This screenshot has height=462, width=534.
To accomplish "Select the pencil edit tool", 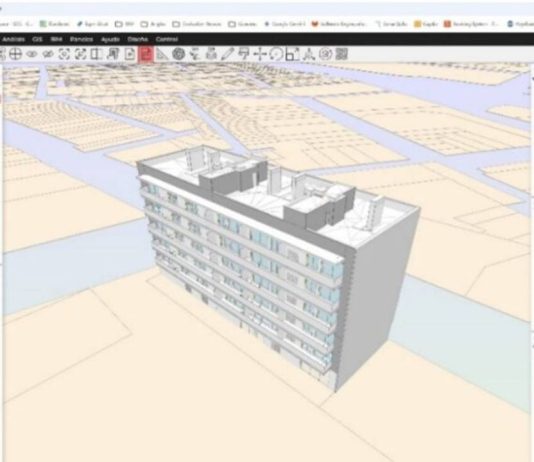I will click(x=227, y=54).
